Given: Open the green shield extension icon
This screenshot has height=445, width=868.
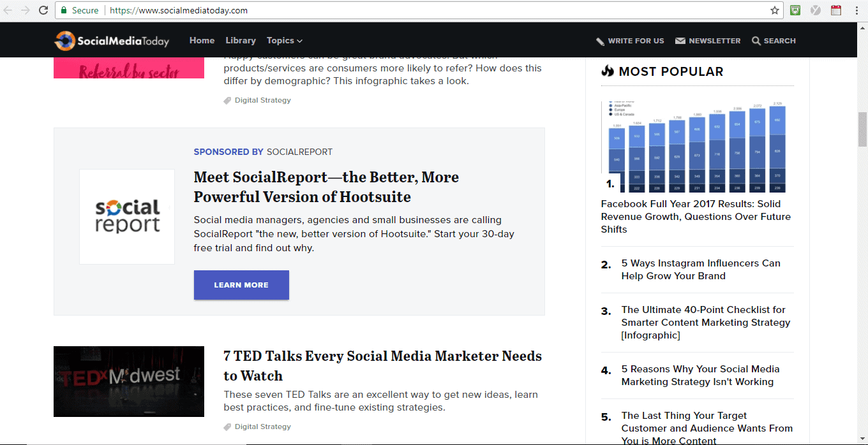Looking at the screenshot, I should [x=795, y=10].
